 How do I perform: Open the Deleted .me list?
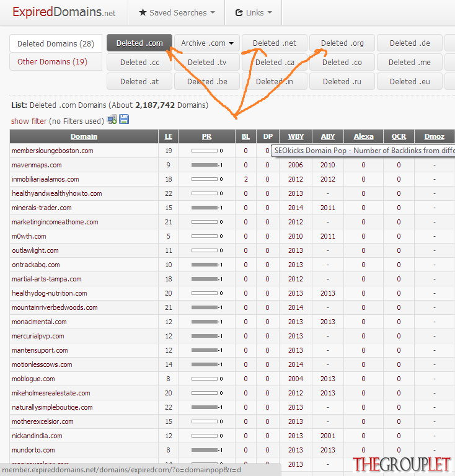410,62
